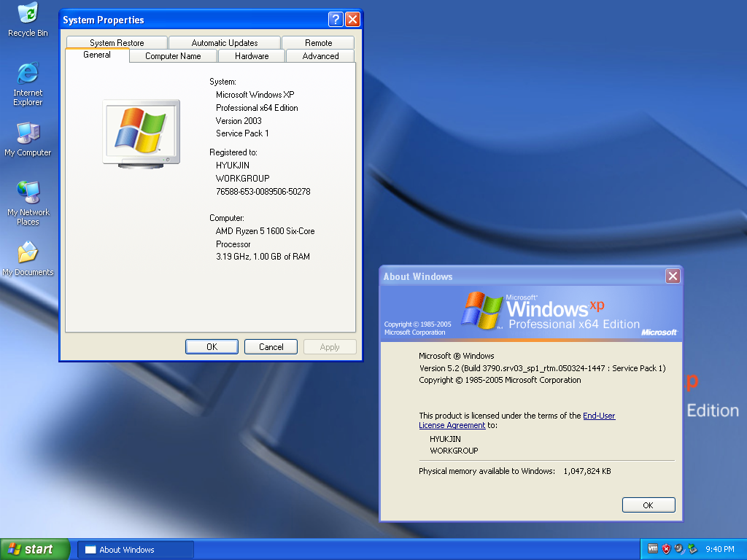Switch to the Hardware tab

click(x=252, y=55)
